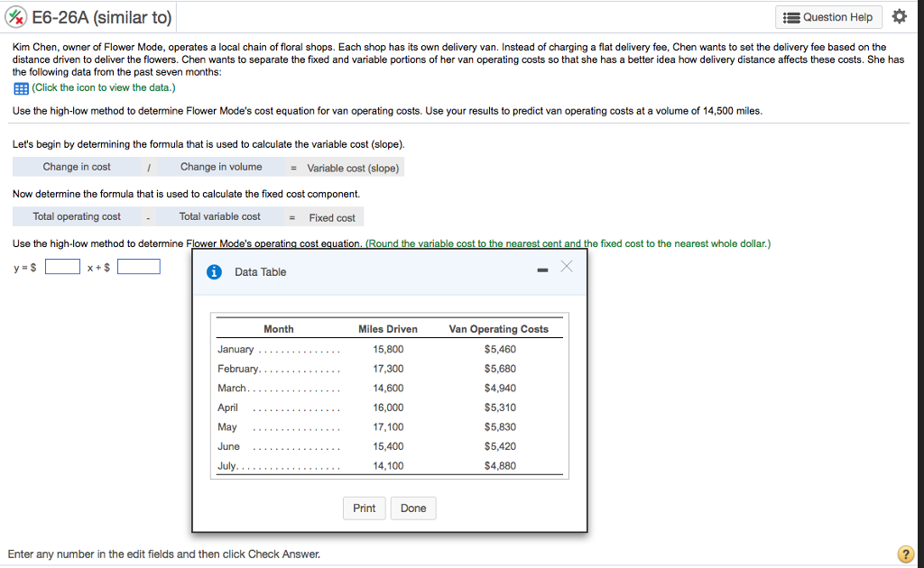
Task: Click the March miles value 14,600
Action: (388, 388)
